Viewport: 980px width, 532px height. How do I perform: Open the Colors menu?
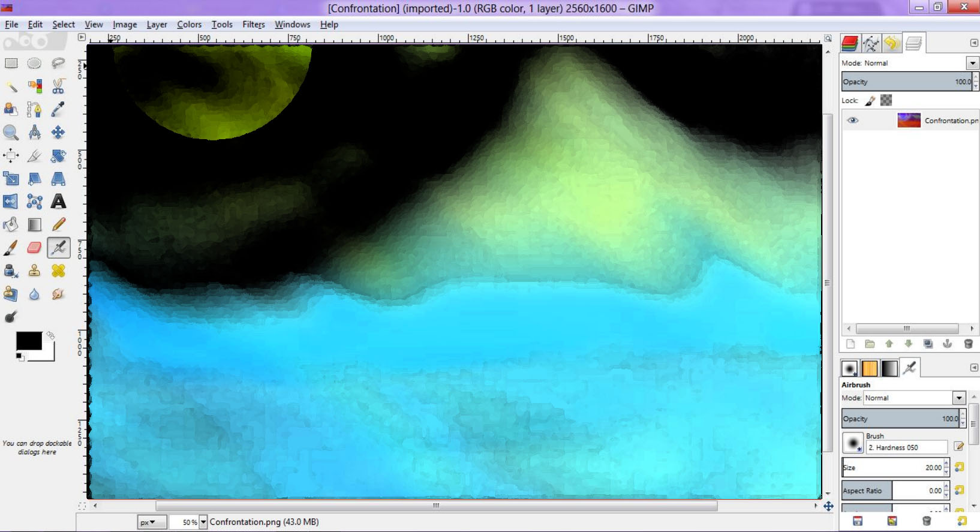pyautogui.click(x=189, y=25)
